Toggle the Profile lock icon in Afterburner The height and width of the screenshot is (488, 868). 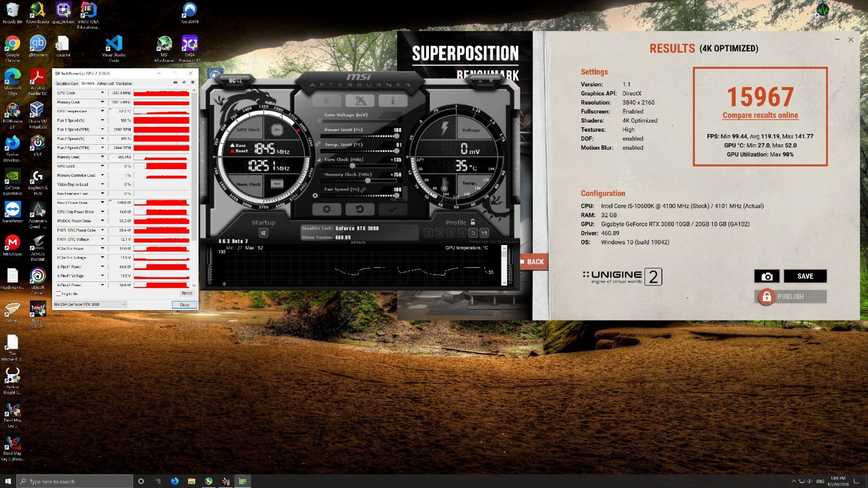(473, 222)
